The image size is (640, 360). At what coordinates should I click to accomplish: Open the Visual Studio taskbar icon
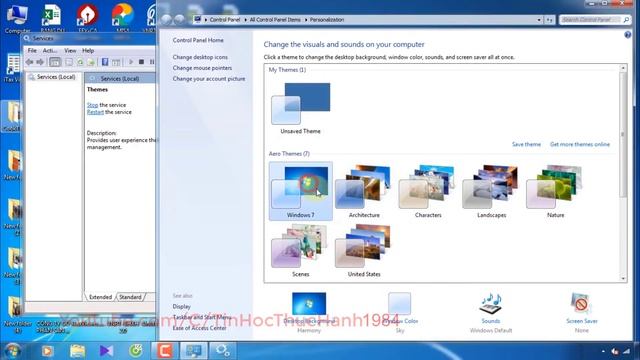pyautogui.click(x=106, y=351)
